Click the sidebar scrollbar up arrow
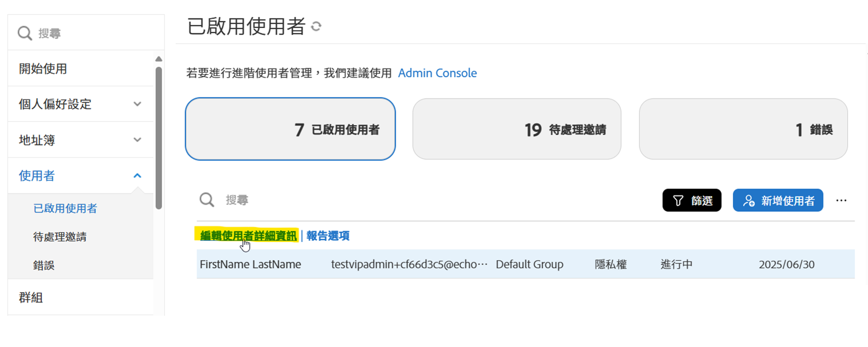 pyautogui.click(x=158, y=58)
